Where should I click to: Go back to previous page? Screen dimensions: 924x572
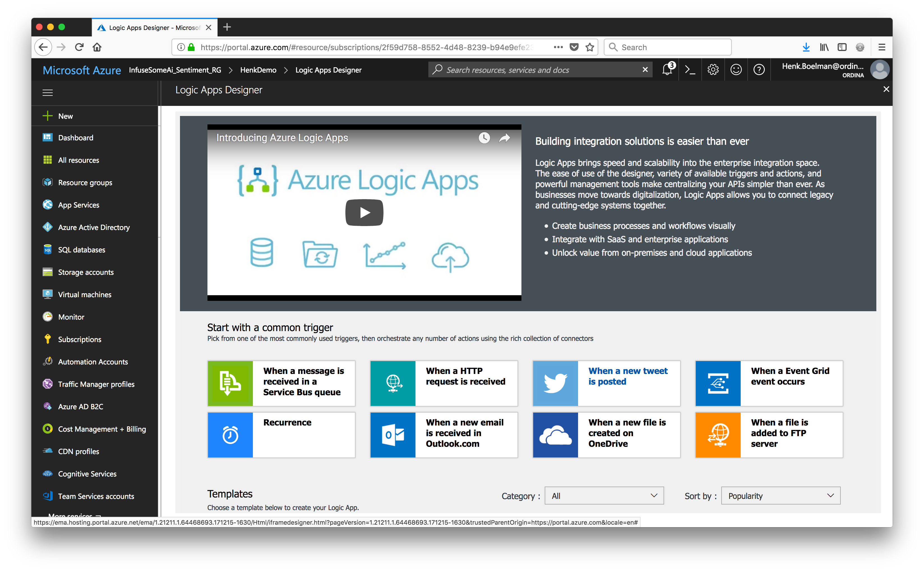pos(43,47)
